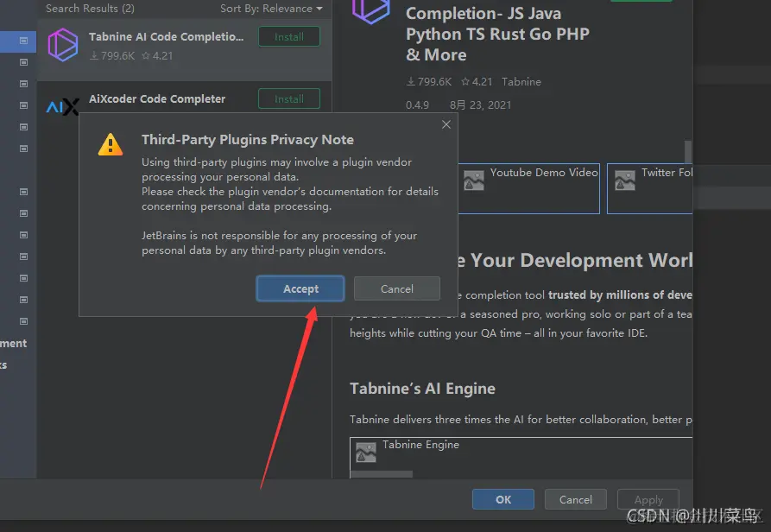
Task: Open the Youtube Demo Video image link
Action: coord(528,188)
